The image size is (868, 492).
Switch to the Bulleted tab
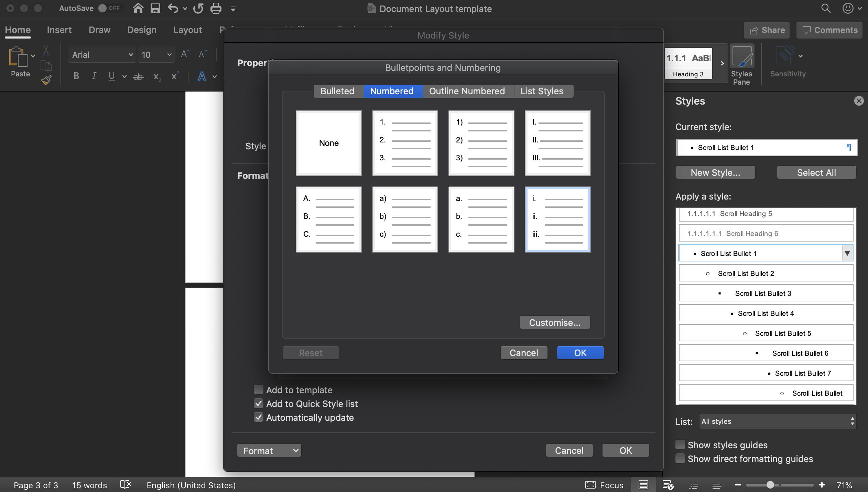point(337,91)
